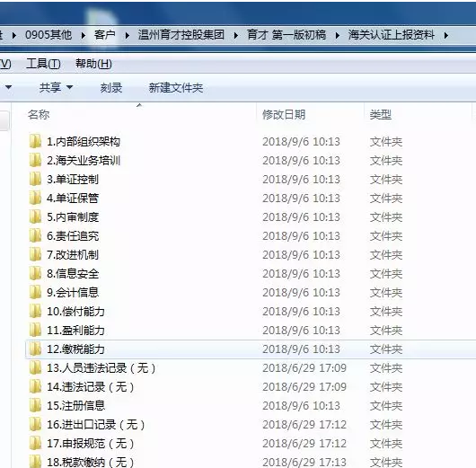Select the 2.海关业务培训 folder icon
Viewport: 476px width, 468px height.
[36, 161]
